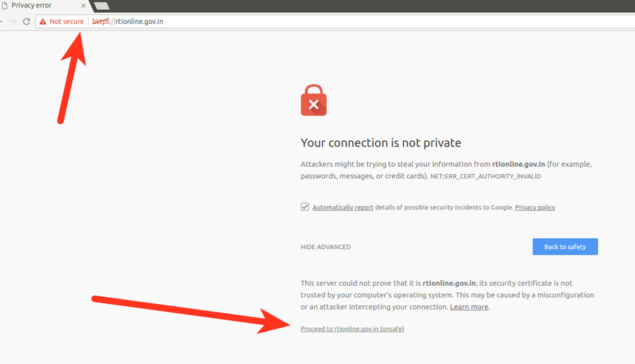The height and width of the screenshot is (364, 635).
Task: Click the Not secure label
Action: (x=67, y=22)
